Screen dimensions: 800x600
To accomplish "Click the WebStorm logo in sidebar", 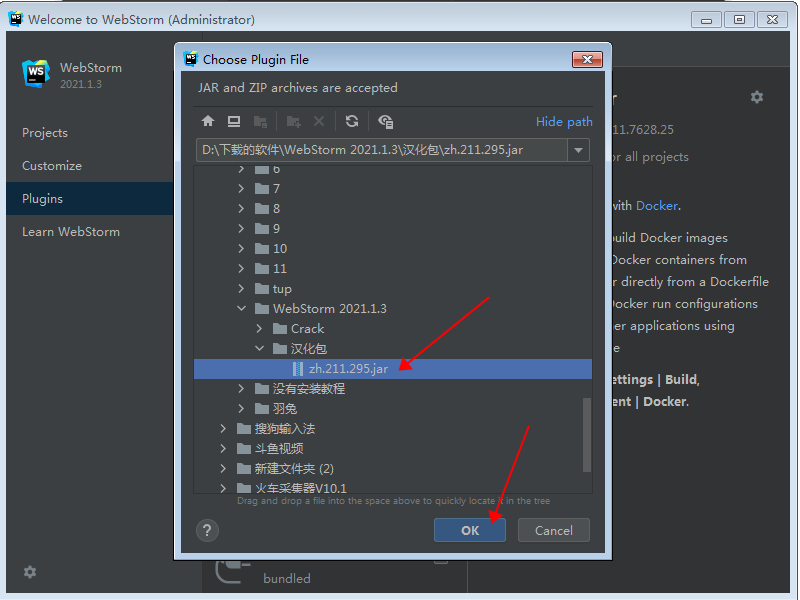I will 36,73.
